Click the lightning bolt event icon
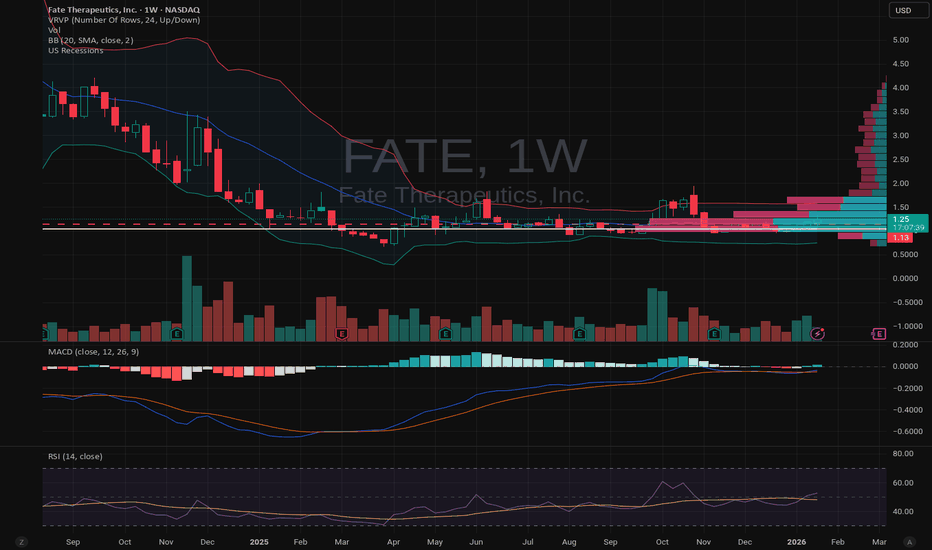Image resolution: width=932 pixels, height=550 pixels. pos(819,332)
